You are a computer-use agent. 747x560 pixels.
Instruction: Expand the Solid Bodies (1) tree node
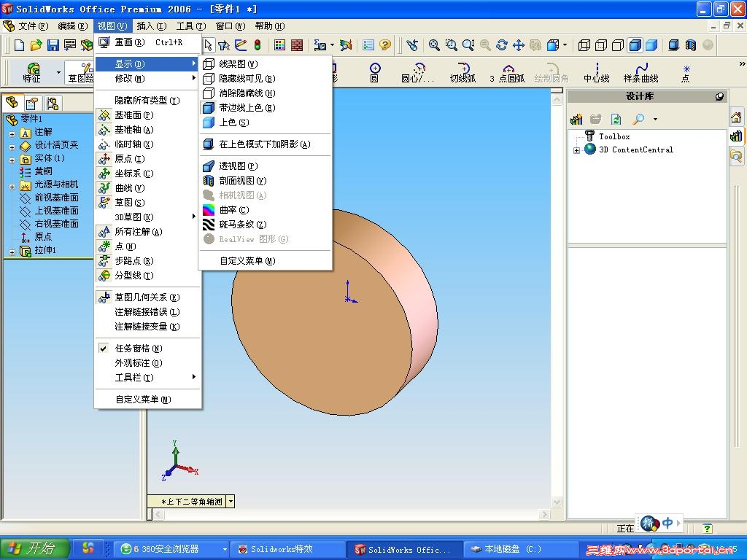pos(12,160)
